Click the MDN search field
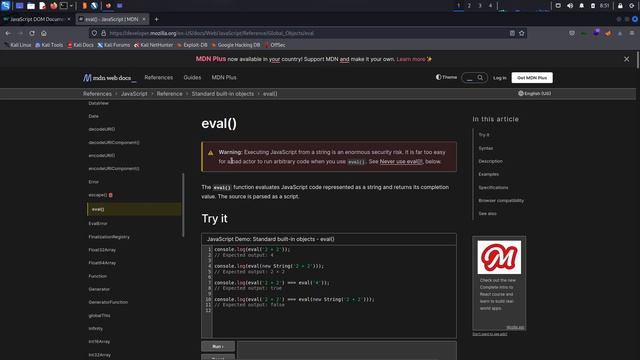This screenshot has width=640, height=360. click(474, 78)
